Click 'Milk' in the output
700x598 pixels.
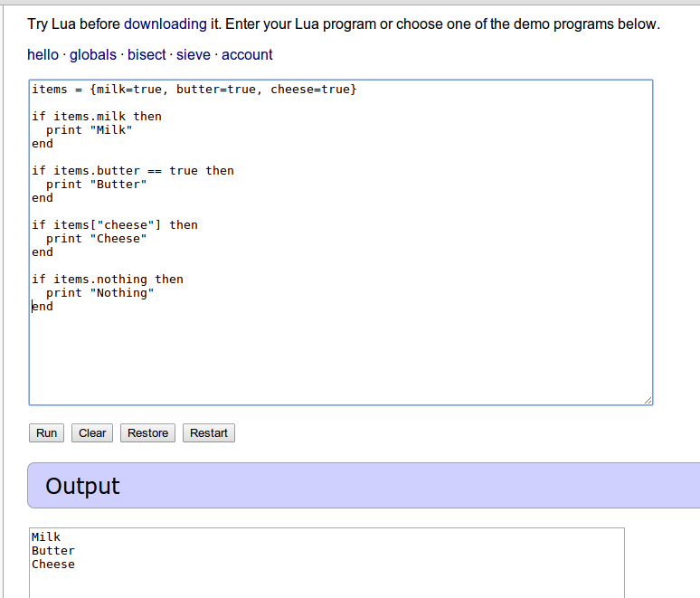[x=46, y=536]
